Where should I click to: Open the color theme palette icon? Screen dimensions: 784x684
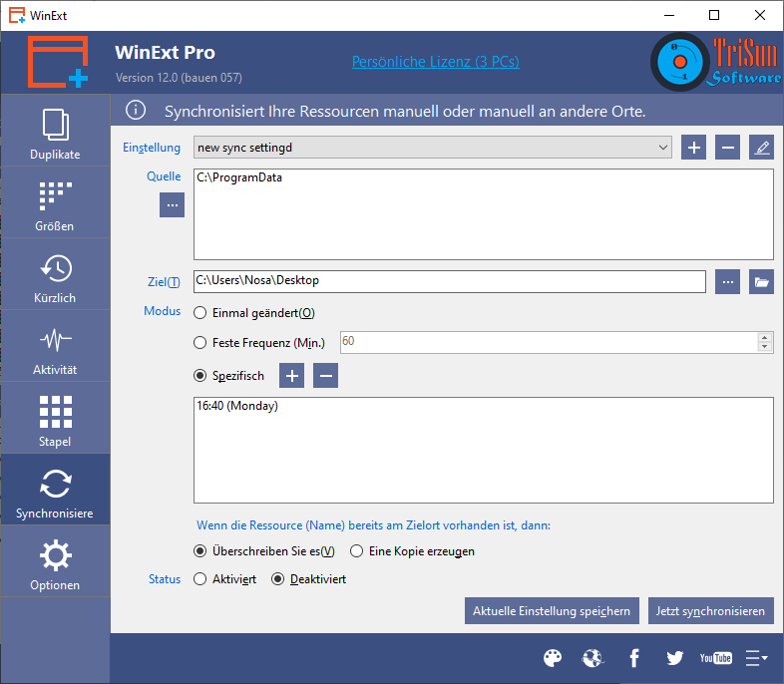point(553,658)
